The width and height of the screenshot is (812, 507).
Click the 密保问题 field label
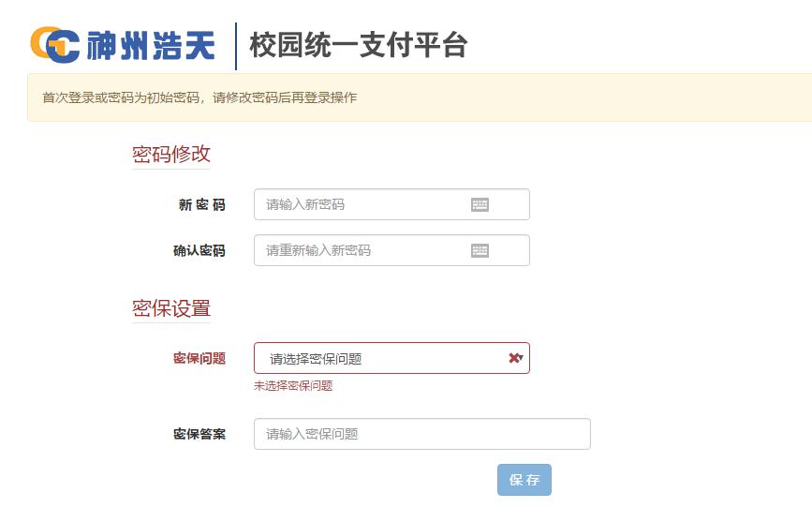click(x=199, y=359)
